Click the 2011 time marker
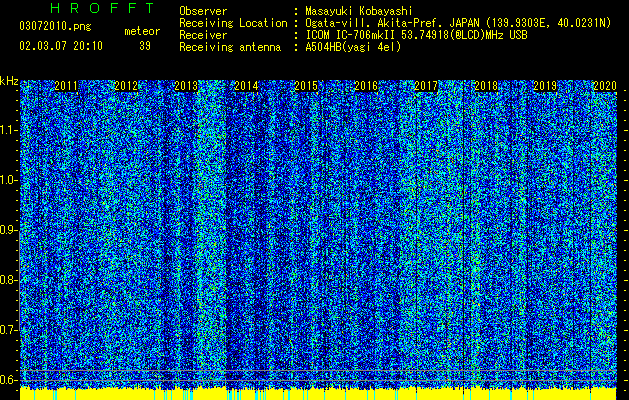 tap(66, 86)
